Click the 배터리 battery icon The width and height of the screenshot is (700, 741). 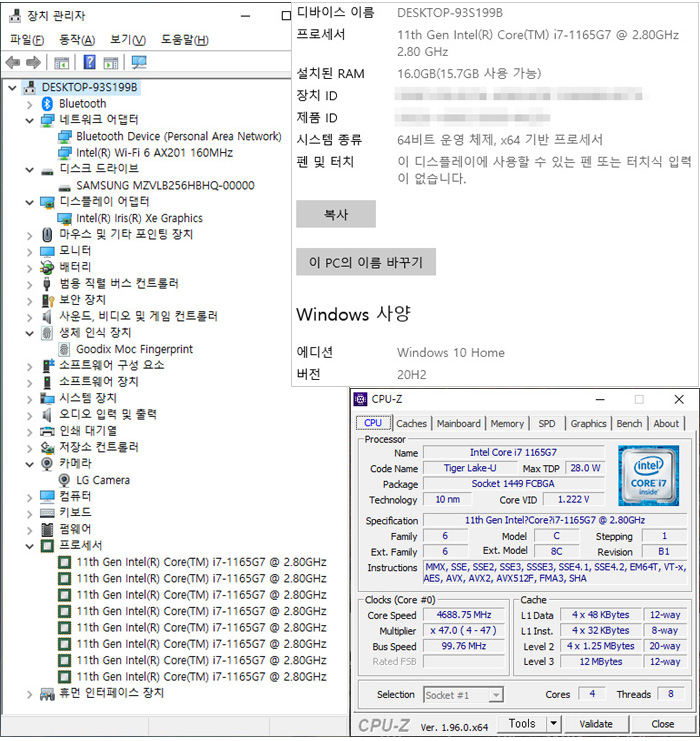pyautogui.click(x=47, y=267)
